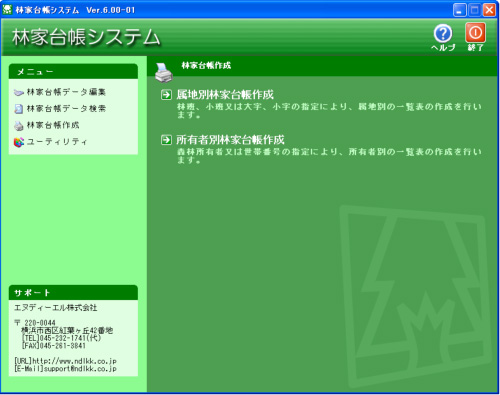The width and height of the screenshot is (500, 395).
Task: Click the description text under 所有者別林家台帳作成
Action: click(x=329, y=156)
